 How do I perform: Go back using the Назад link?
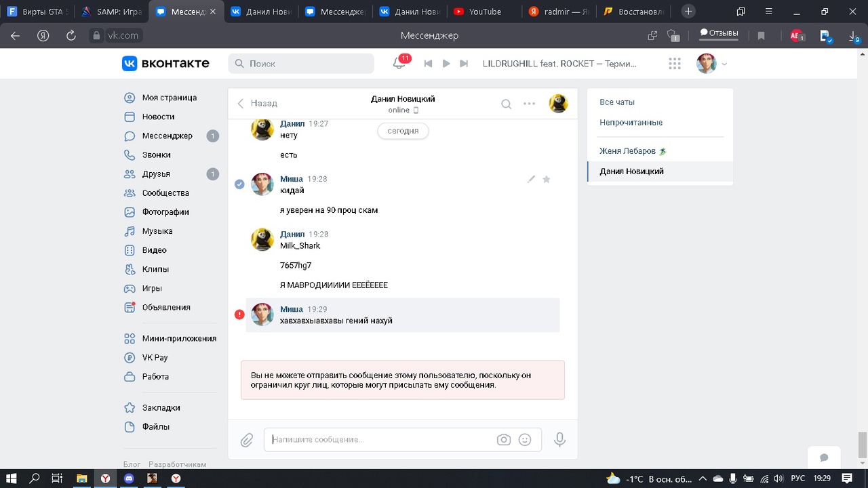[258, 103]
